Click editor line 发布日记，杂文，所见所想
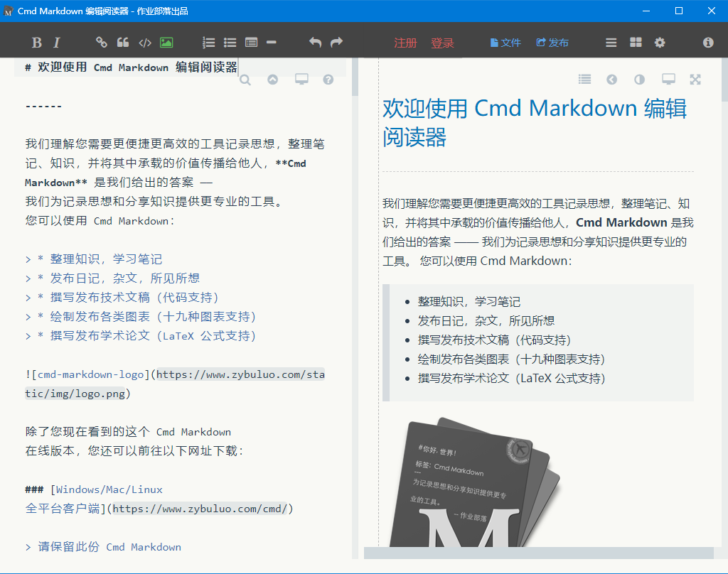The height and width of the screenshot is (574, 728). 112,278
